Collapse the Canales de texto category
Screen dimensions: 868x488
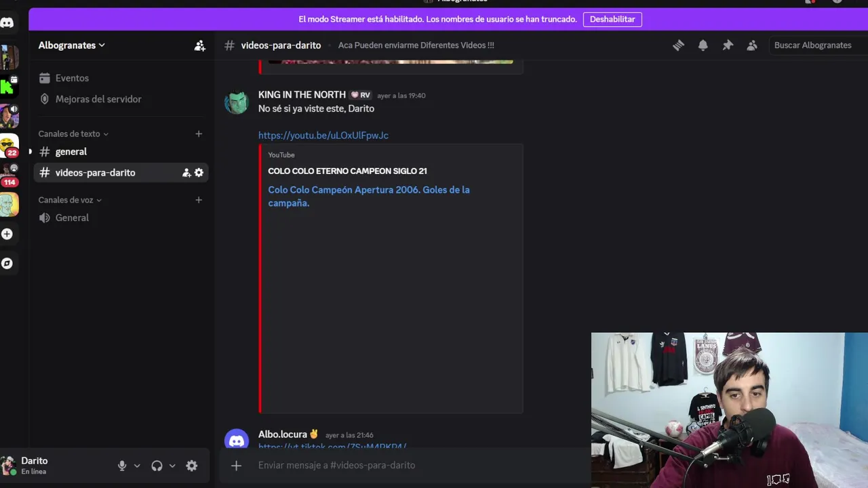[x=73, y=134]
